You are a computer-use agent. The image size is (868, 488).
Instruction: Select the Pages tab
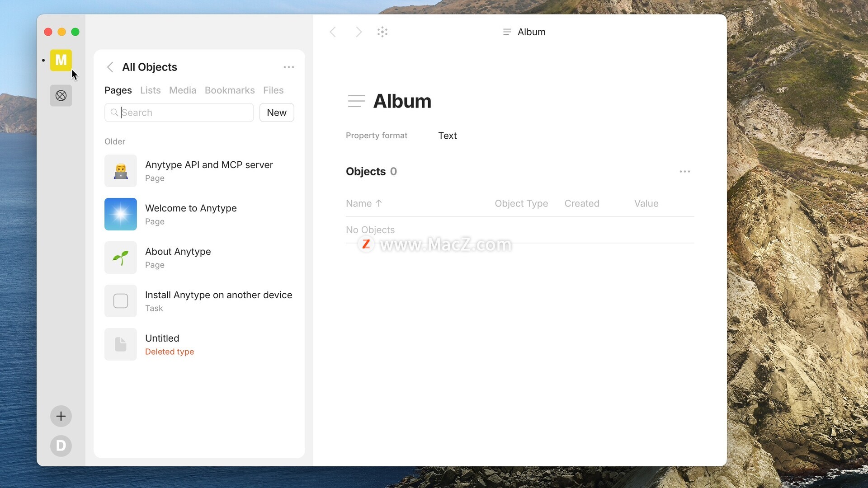pyautogui.click(x=118, y=90)
